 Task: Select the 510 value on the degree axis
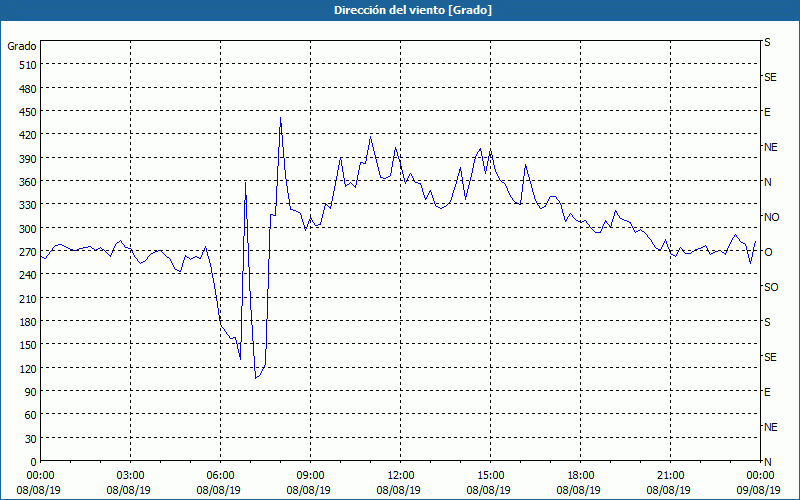click(28, 65)
